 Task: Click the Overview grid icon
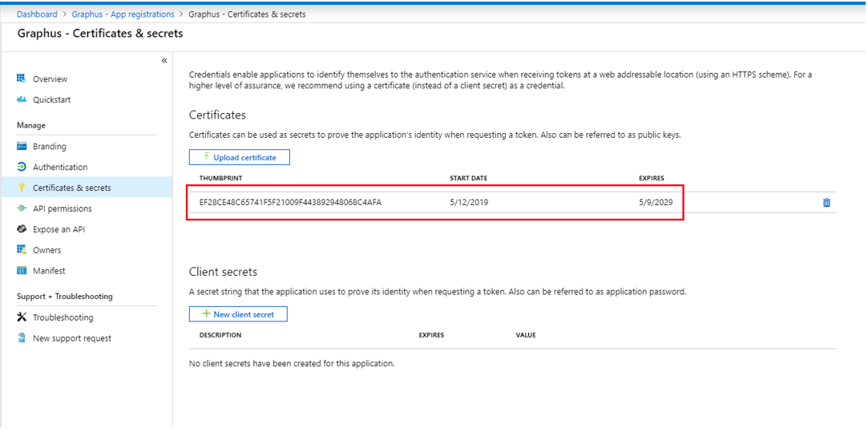tap(22, 79)
